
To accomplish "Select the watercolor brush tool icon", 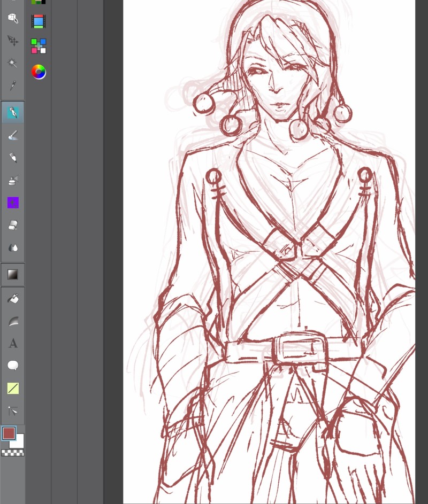I will point(13,135).
